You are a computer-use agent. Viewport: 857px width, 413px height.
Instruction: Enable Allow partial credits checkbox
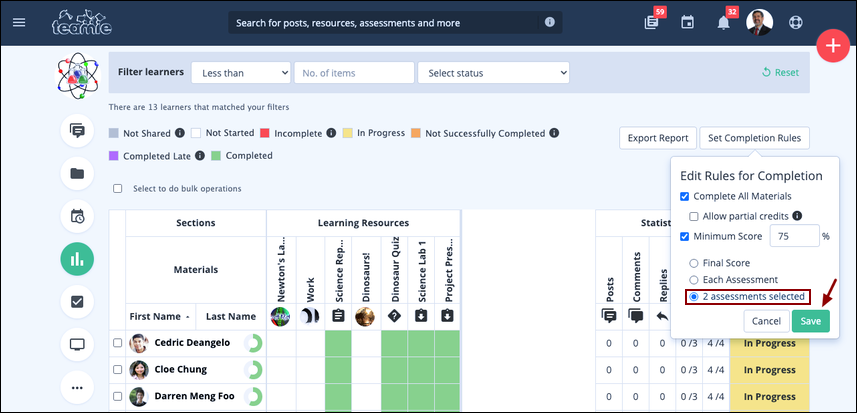pos(694,216)
